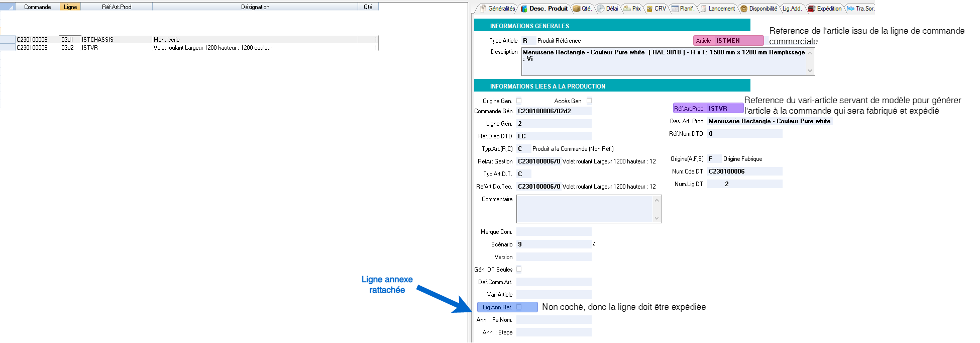The width and height of the screenshot is (980, 343).
Task: Go to Planif. tab with calendar icon
Action: (682, 9)
